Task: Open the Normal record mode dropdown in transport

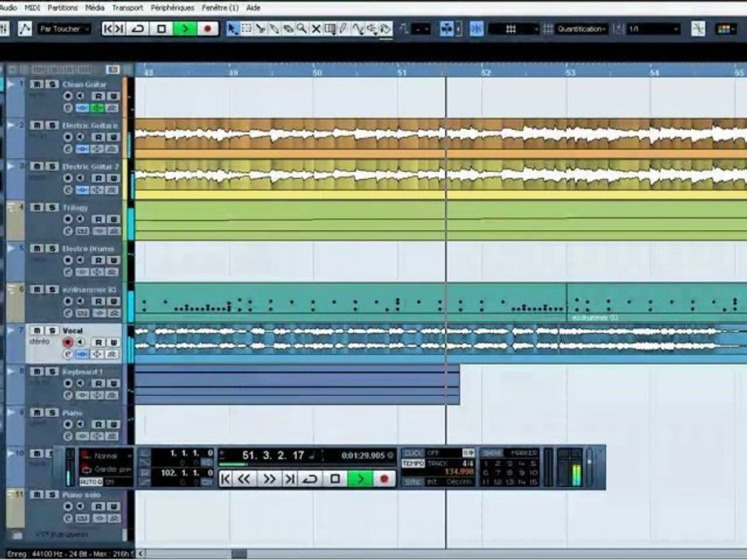Action: pyautogui.click(x=107, y=457)
